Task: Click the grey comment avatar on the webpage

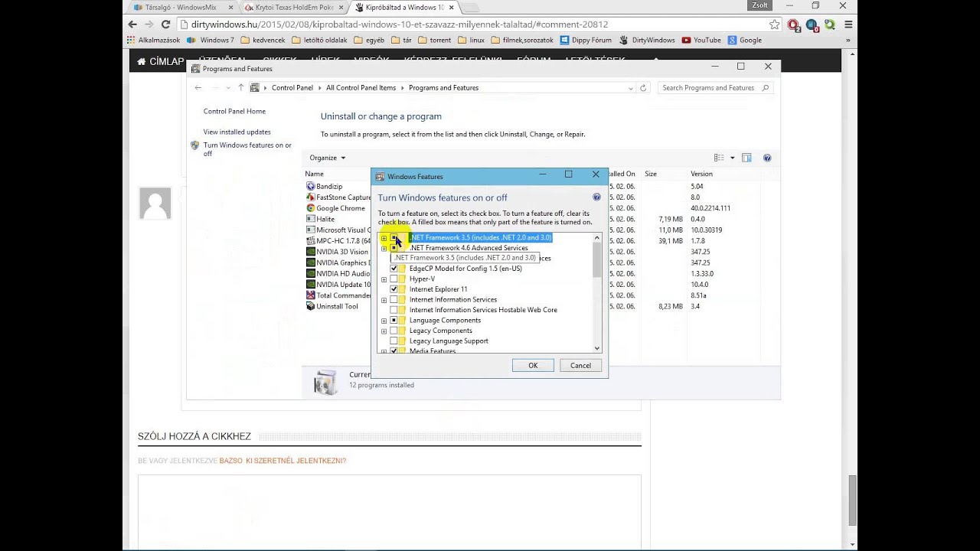Action: coord(155,203)
